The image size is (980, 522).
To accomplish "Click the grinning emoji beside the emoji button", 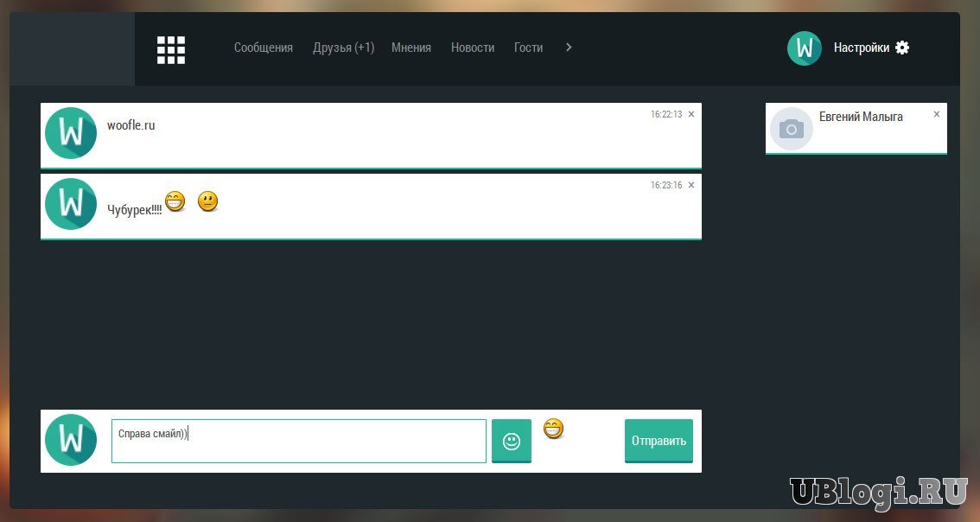I will click(554, 428).
